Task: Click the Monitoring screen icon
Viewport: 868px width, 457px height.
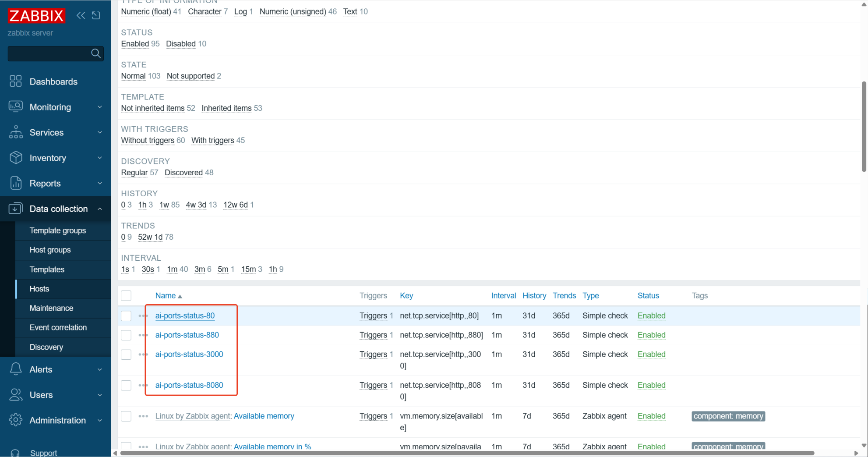Action: pos(16,106)
